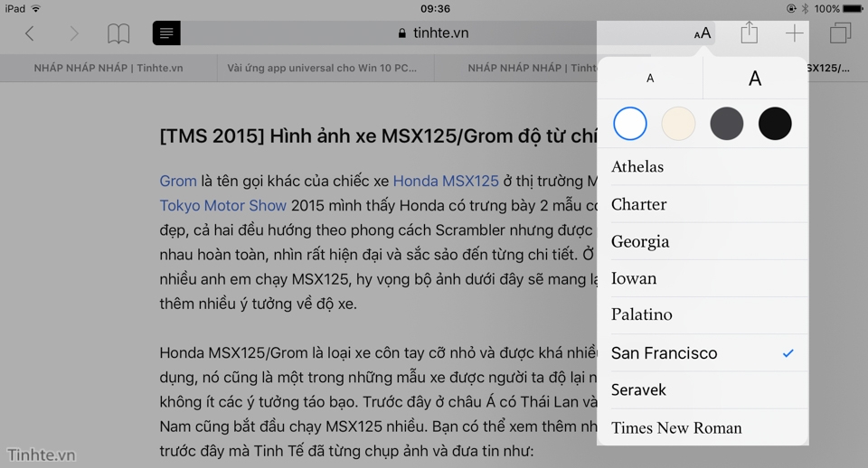
Task: Add a new tab with plus icon
Action: click(x=795, y=33)
